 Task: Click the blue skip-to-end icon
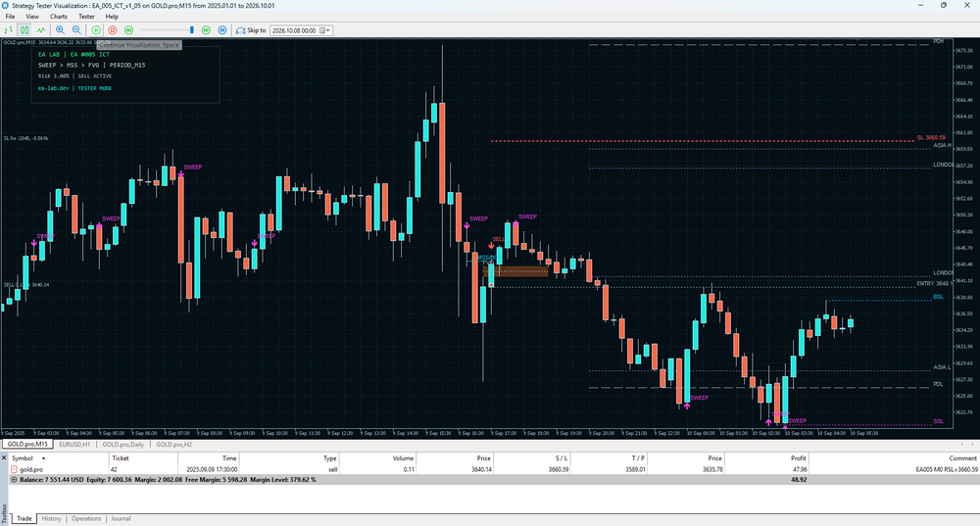(221, 30)
